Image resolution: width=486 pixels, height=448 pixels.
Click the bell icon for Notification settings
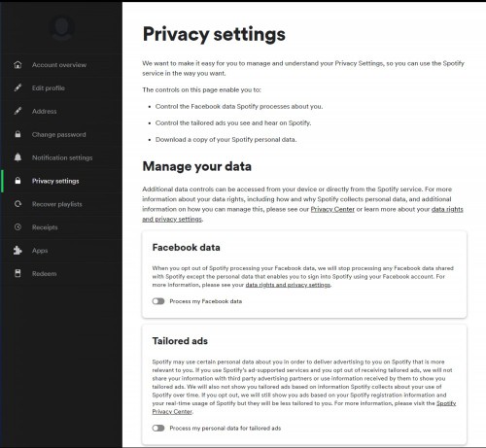coord(17,157)
